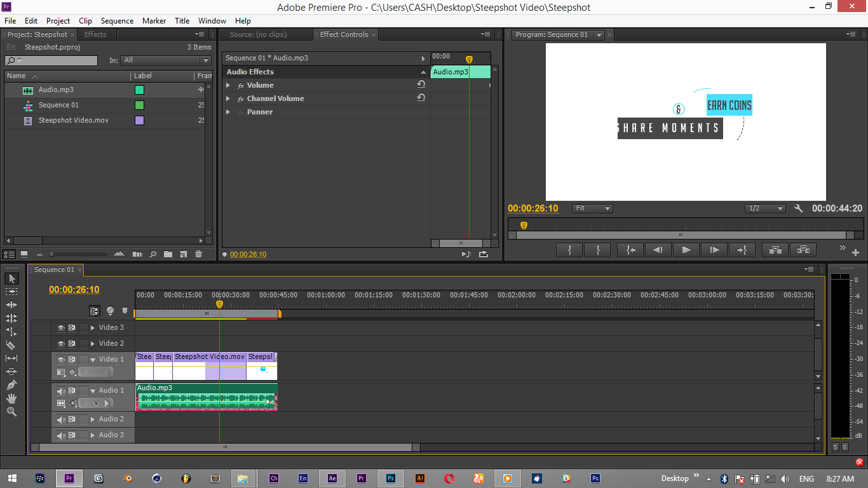Image resolution: width=868 pixels, height=488 pixels.
Task: Open Program monitor settings wrench
Action: 799,208
